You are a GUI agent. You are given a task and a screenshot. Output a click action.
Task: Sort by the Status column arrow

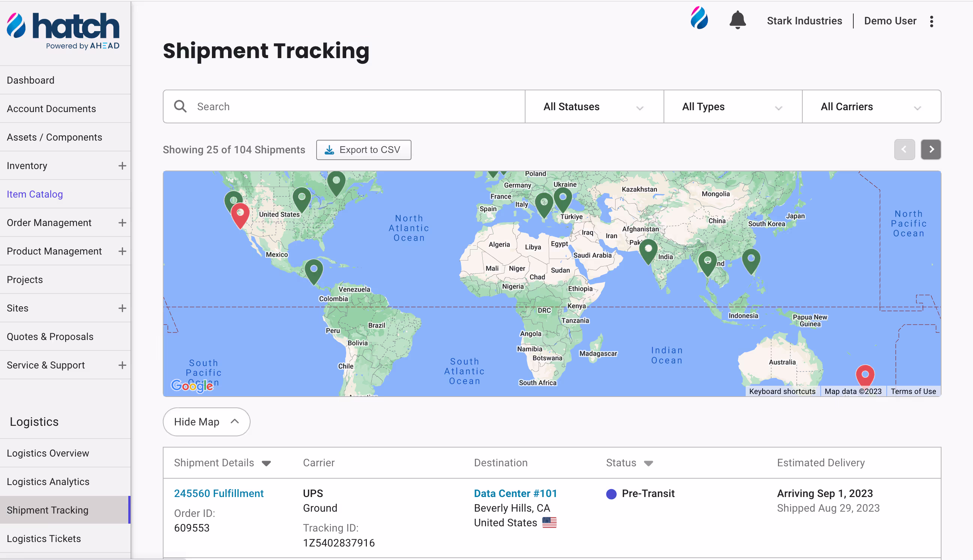[x=648, y=463]
